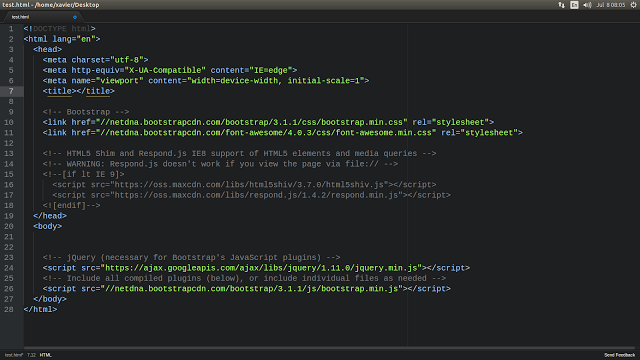Open the keyboard input source indicator
The image size is (640, 360).
tap(574, 5)
